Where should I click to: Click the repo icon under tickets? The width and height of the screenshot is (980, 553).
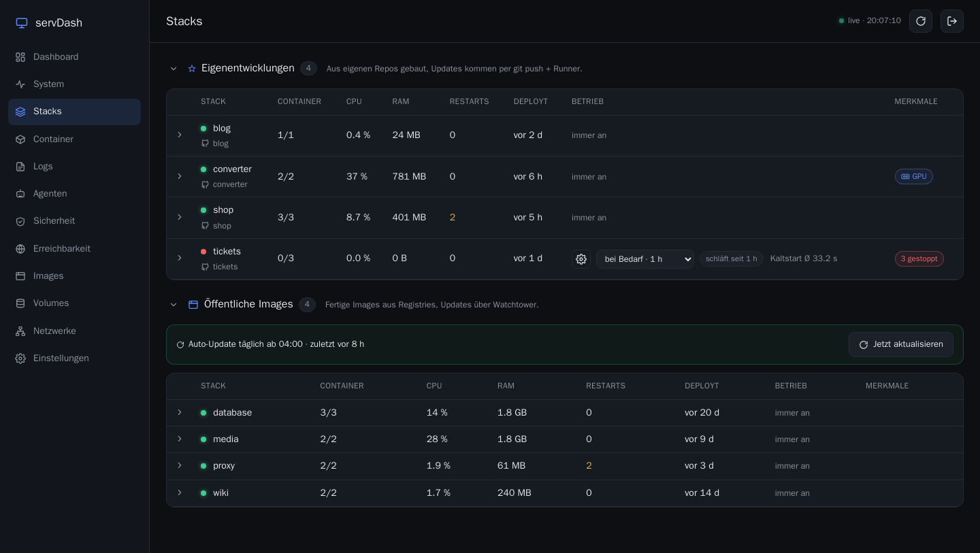tap(205, 267)
